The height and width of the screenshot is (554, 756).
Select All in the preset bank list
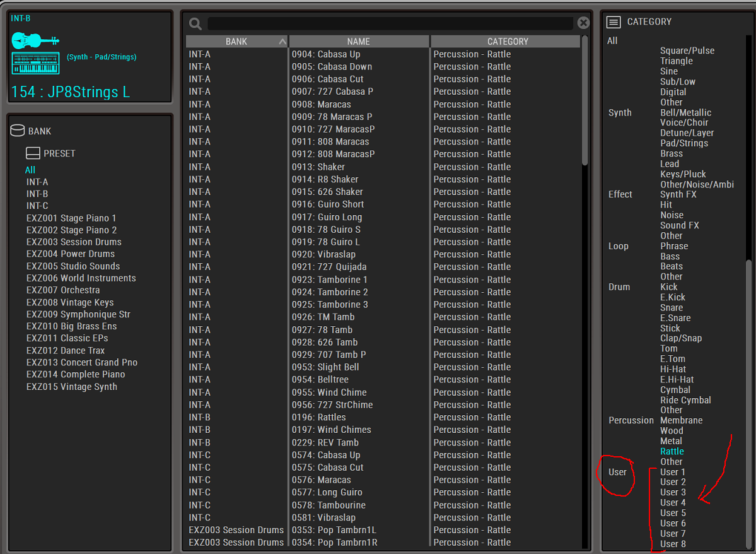30,170
